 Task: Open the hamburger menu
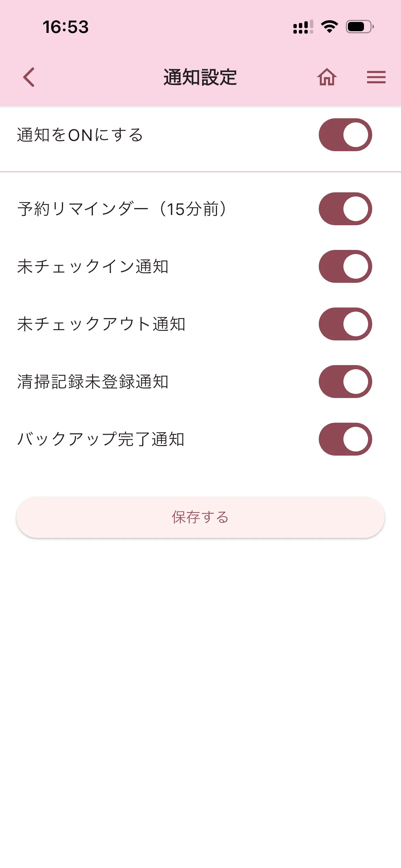coord(376,77)
